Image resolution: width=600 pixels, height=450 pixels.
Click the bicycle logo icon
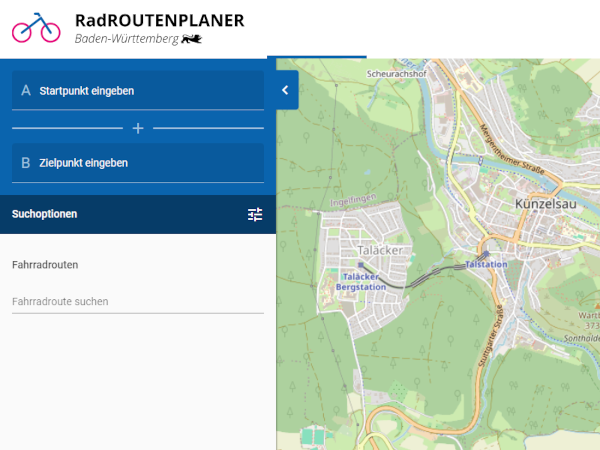tap(36, 27)
